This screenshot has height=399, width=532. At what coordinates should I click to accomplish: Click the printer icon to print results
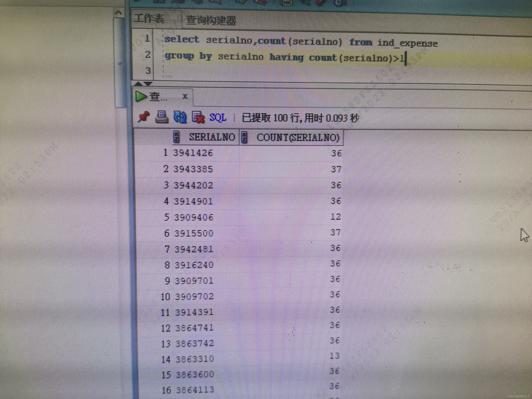pyautogui.click(x=162, y=117)
